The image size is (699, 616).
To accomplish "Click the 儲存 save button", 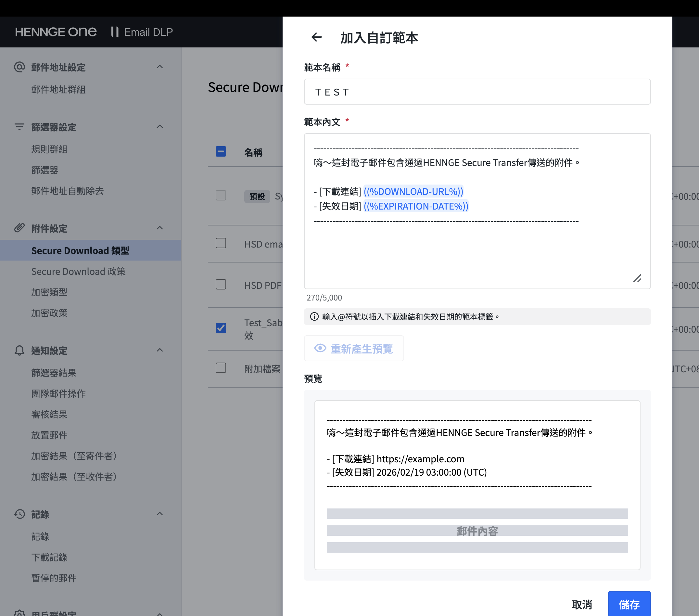I will coord(629,604).
